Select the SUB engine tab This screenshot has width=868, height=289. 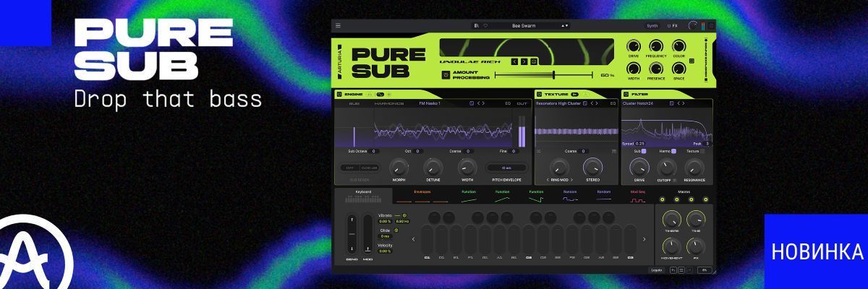[354, 103]
